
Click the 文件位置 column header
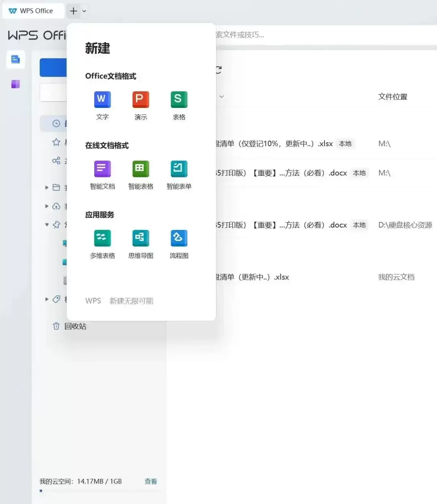pos(392,97)
